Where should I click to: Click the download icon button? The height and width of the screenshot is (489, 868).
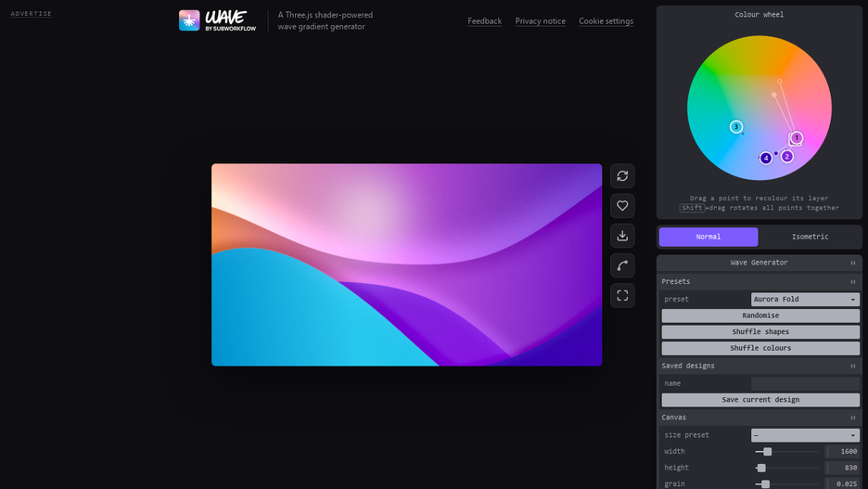point(622,236)
